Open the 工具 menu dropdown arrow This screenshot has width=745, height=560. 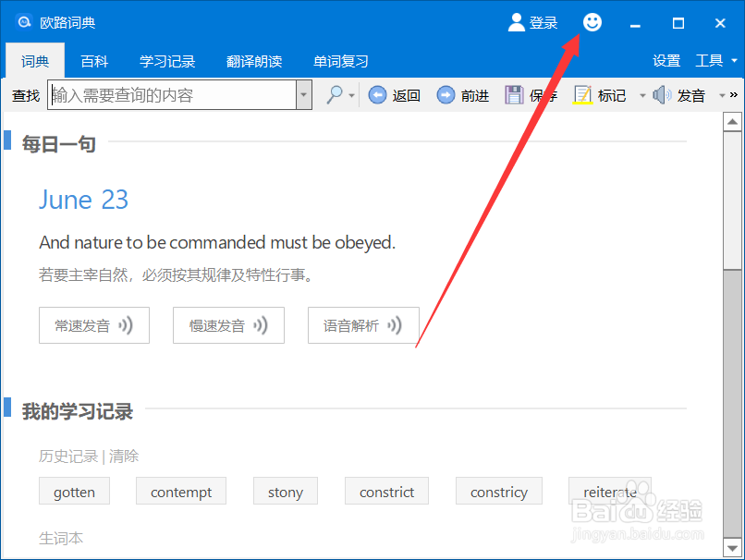734,61
